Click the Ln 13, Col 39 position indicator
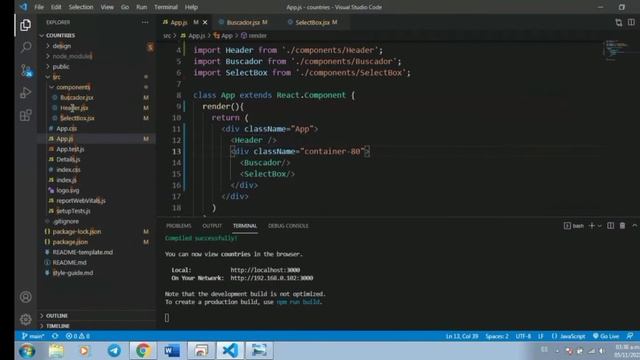 tap(462, 336)
